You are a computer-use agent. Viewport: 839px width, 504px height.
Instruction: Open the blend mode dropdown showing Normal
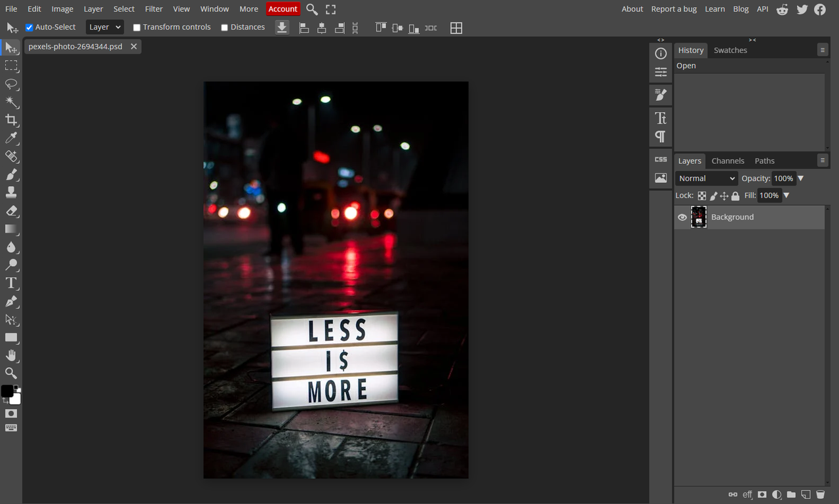pos(705,178)
